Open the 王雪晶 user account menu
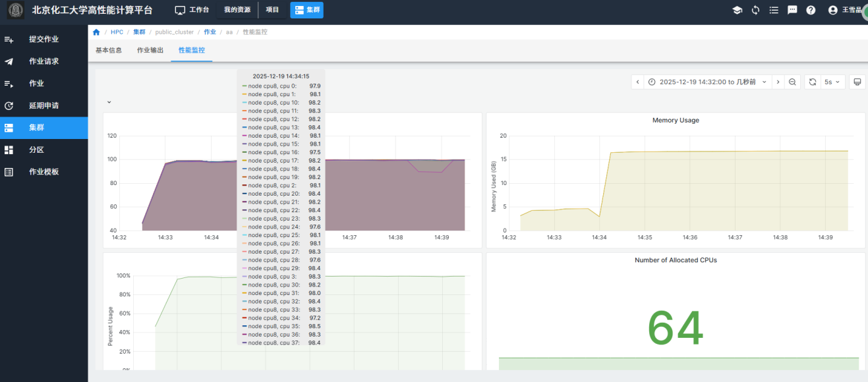This screenshot has height=382, width=868. (x=846, y=10)
